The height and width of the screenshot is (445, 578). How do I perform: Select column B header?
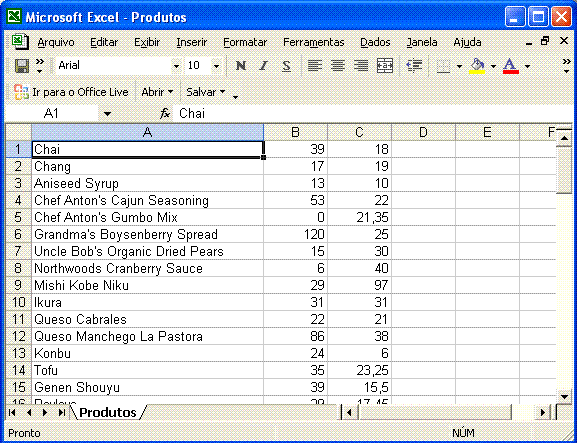(295, 132)
